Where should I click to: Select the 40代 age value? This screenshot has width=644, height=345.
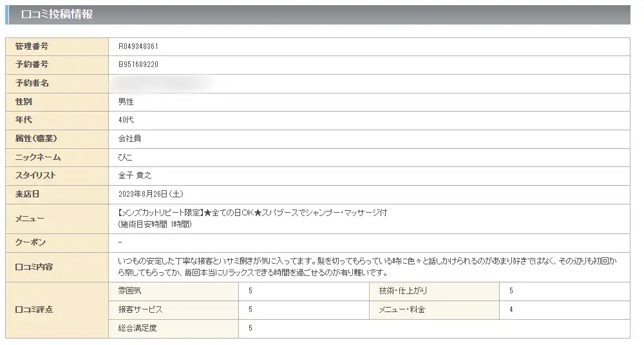126,120
